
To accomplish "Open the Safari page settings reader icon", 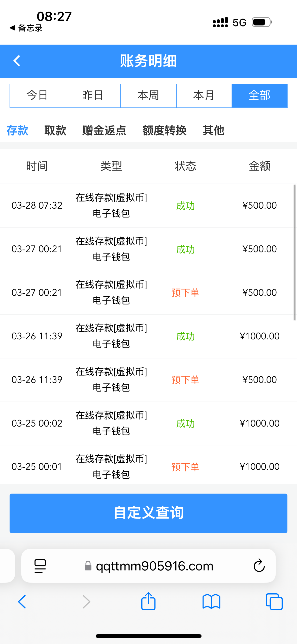I will [x=40, y=566].
